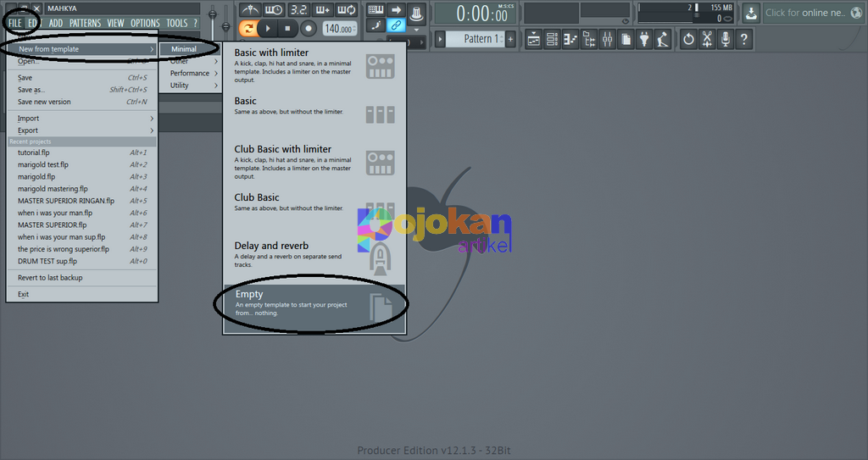868x460 pixels.
Task: Open the ADD menu
Action: (x=56, y=23)
